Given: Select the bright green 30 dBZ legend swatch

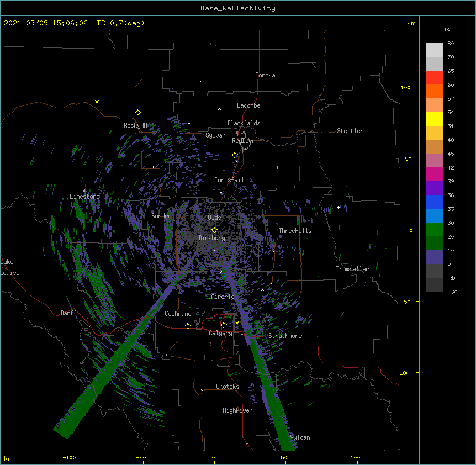Looking at the screenshot, I should click(x=434, y=230).
